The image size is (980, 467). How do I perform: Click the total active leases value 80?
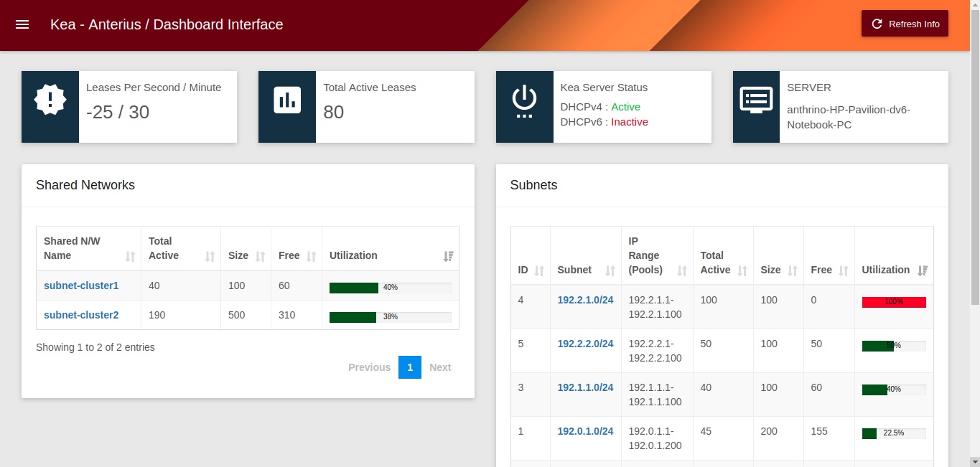334,112
